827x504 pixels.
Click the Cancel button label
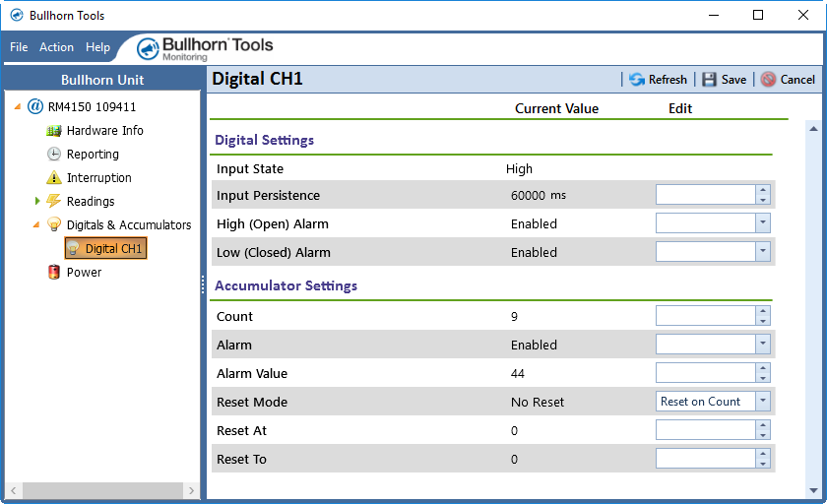point(797,80)
